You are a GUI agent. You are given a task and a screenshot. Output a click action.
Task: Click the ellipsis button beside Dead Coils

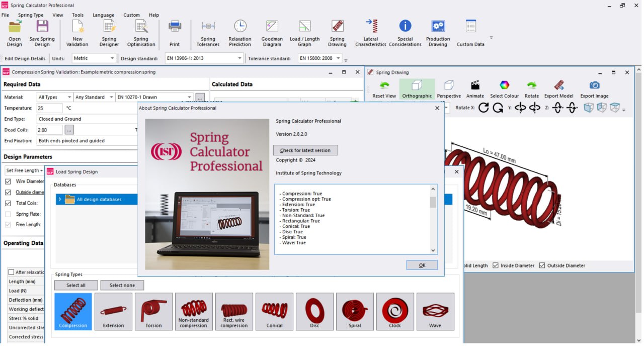69,130
